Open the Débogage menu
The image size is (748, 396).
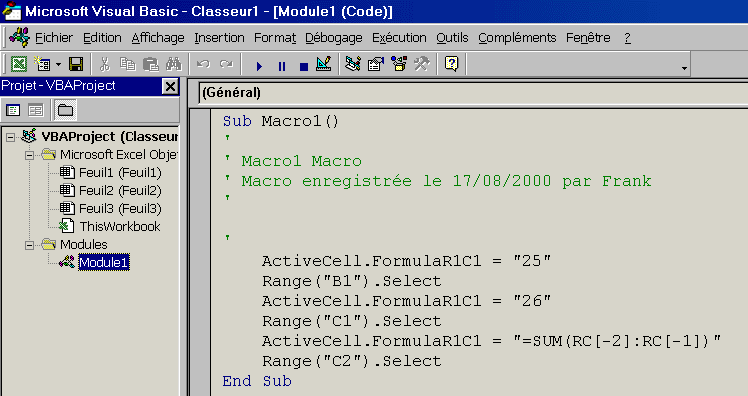pos(334,38)
